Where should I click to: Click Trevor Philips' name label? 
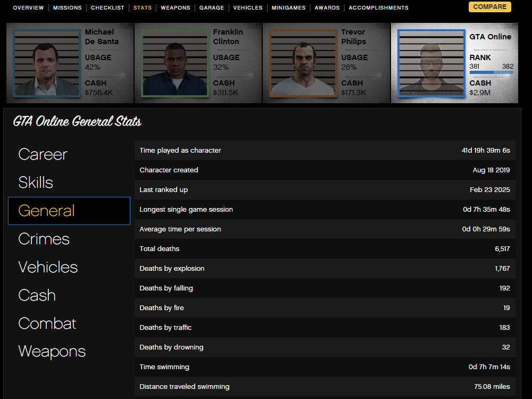click(x=354, y=37)
